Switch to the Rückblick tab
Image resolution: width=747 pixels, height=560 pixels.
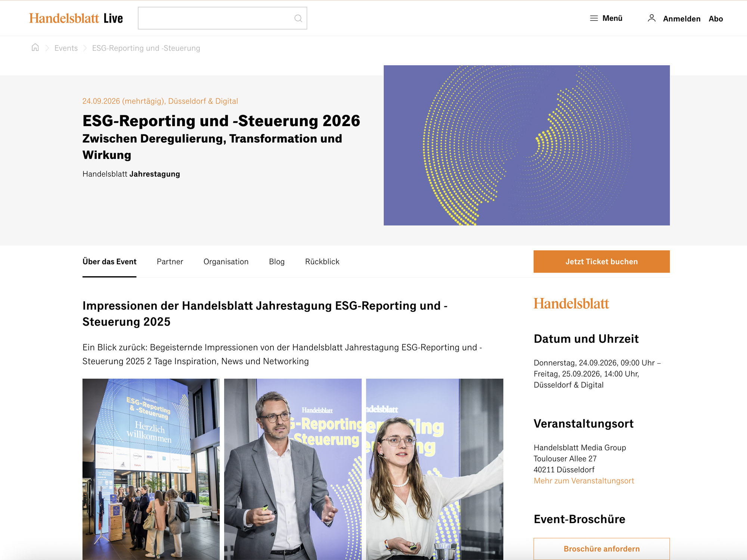(x=322, y=261)
